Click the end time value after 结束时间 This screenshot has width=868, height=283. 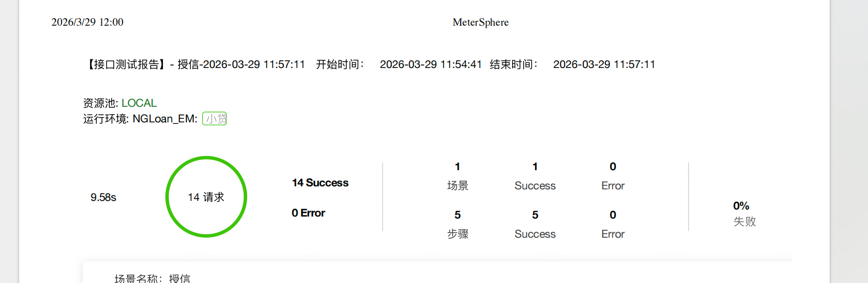point(604,64)
